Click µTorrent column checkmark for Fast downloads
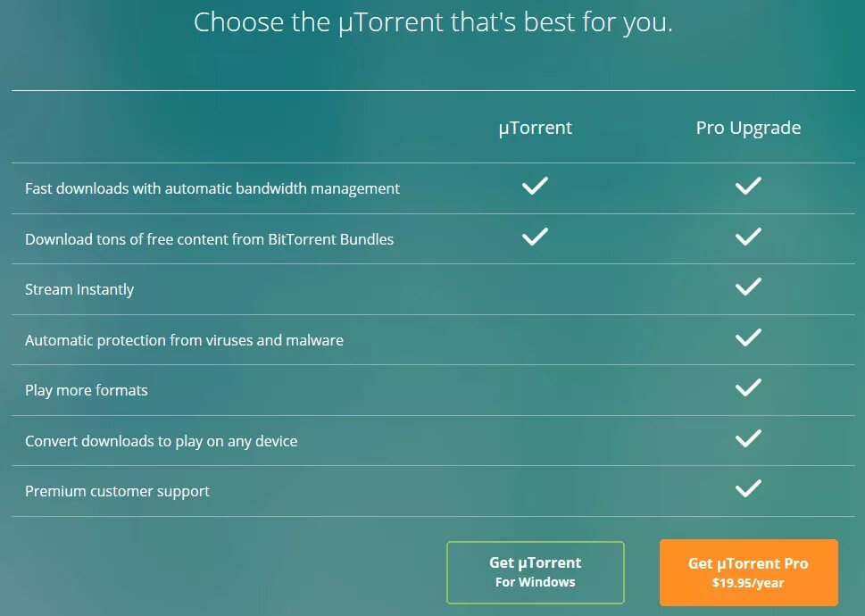 point(535,187)
